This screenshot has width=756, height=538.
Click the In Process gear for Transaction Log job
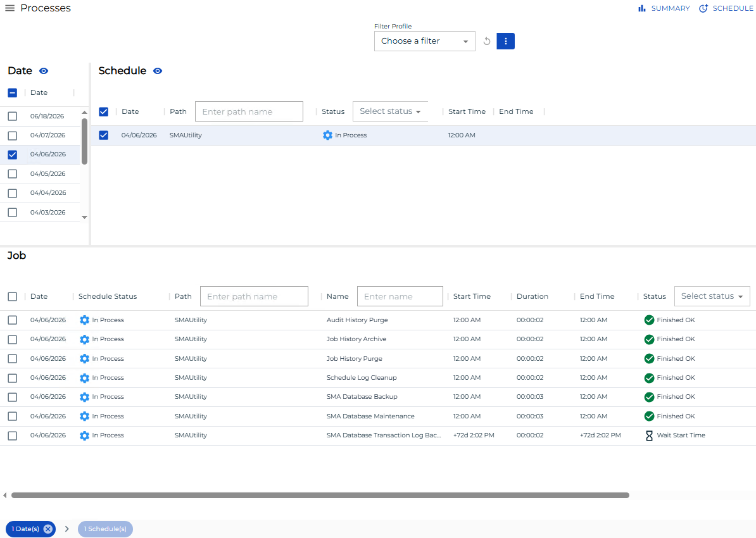click(84, 436)
